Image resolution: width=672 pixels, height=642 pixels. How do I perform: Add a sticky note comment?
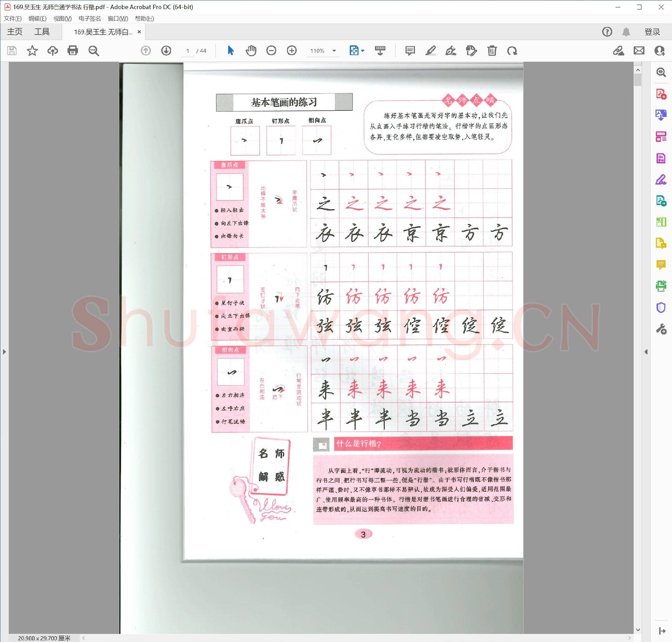click(410, 51)
